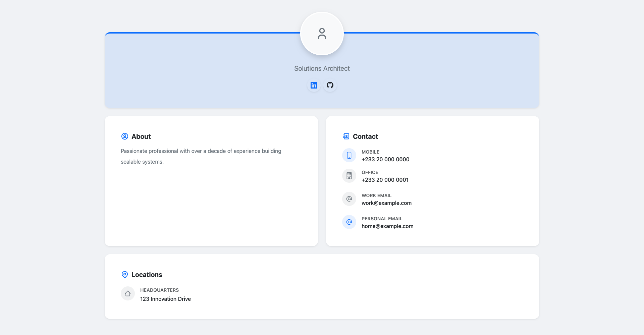Image resolution: width=644 pixels, height=335 pixels.
Task: Click the WORK EMAIL label
Action: click(376, 196)
